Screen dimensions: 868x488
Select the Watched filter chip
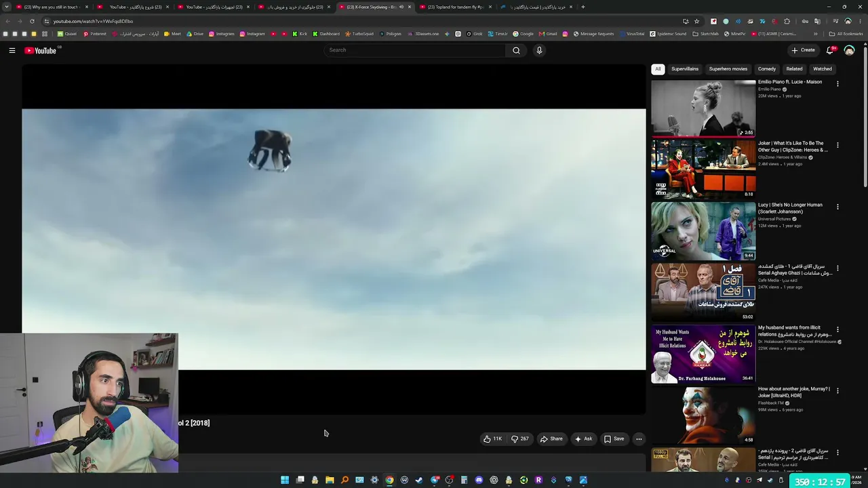point(823,69)
